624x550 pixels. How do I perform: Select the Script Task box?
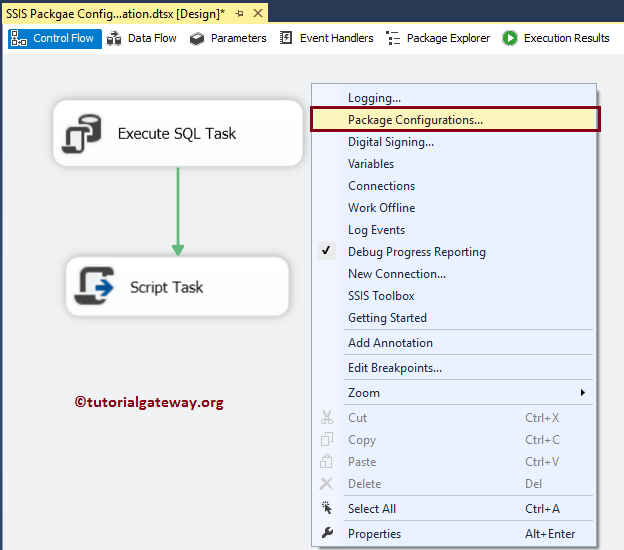tap(177, 286)
